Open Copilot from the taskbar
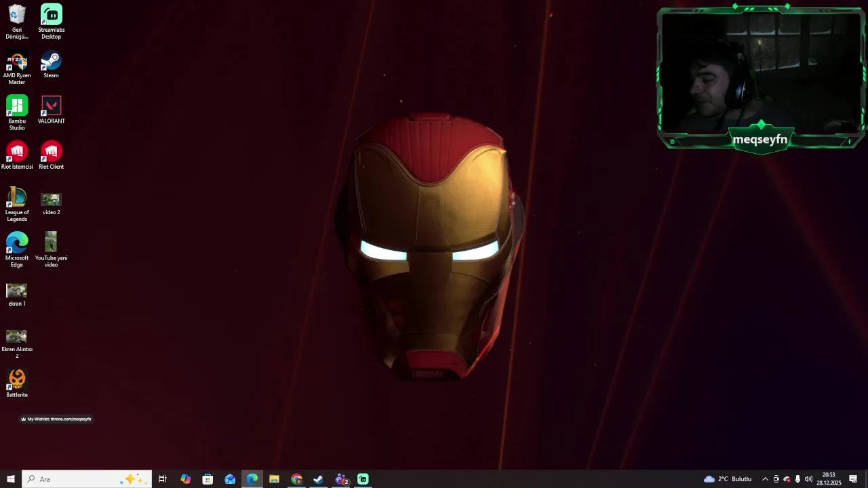Screen dimensions: 868x488 pos(185,479)
